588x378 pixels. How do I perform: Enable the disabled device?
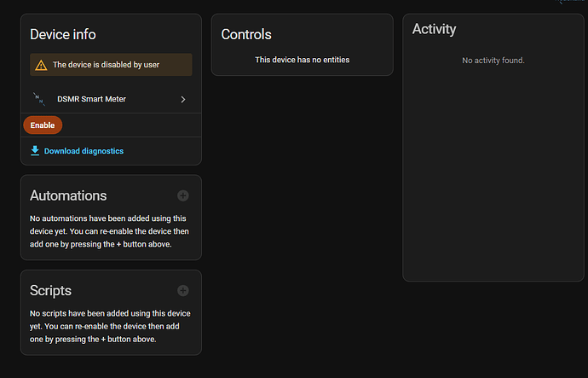(43, 125)
